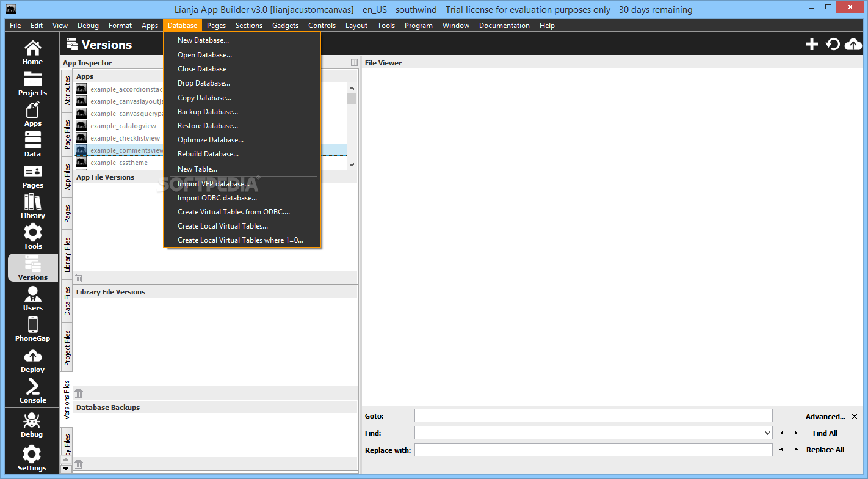Open the Tools workspace gear

(x=32, y=237)
